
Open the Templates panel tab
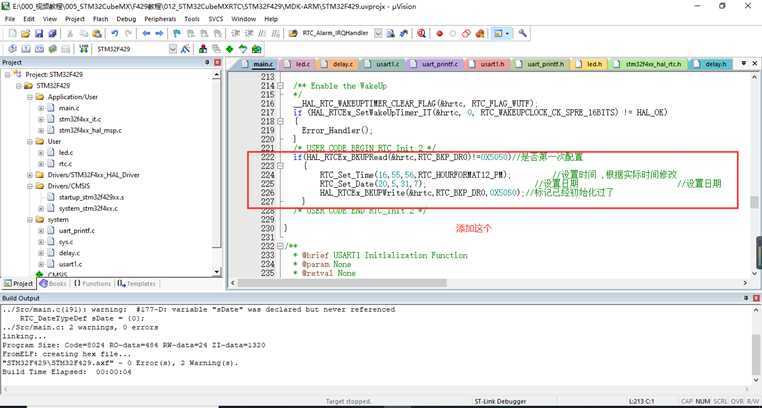coord(137,284)
